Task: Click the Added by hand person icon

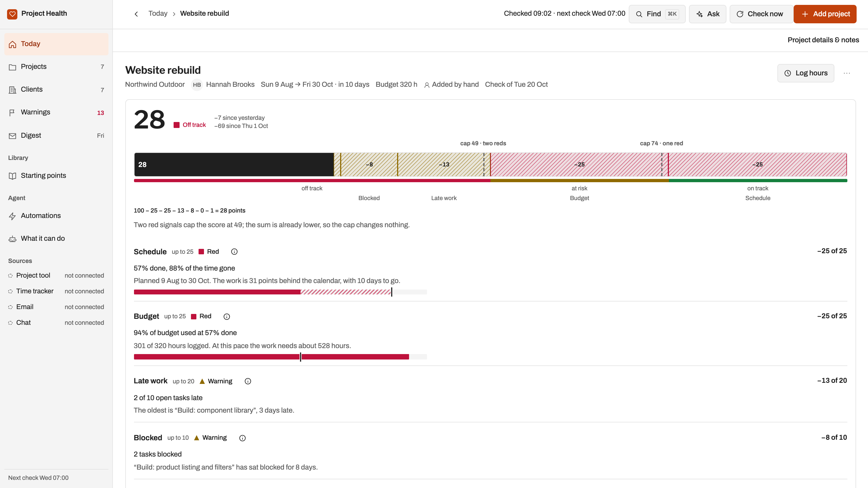Action: [x=427, y=85]
